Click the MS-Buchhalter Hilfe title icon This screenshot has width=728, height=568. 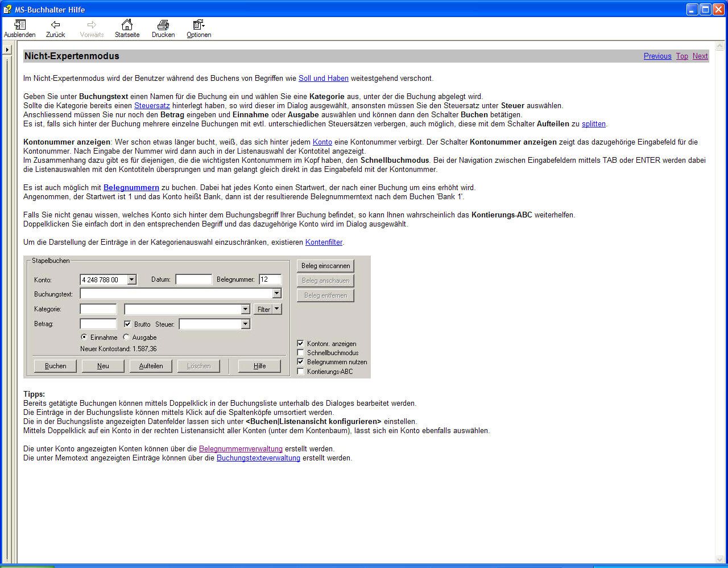7,9
